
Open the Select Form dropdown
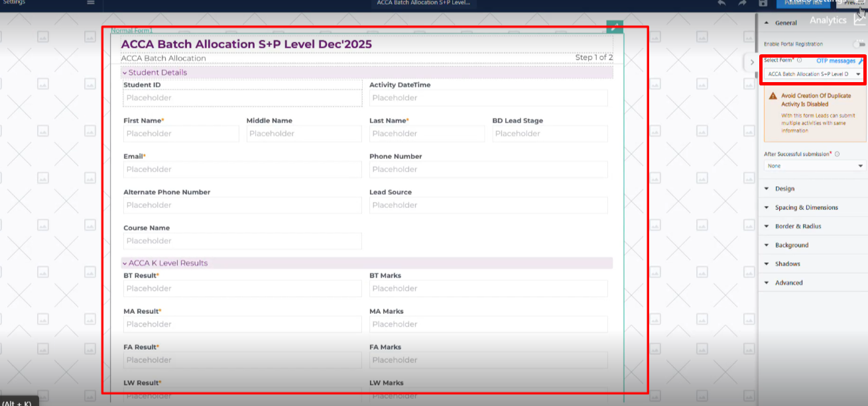[x=814, y=74]
